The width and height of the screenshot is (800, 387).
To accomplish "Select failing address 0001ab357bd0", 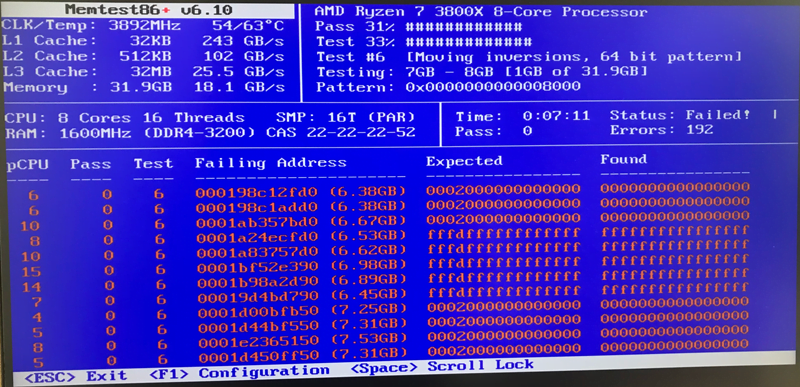I will point(258,222).
